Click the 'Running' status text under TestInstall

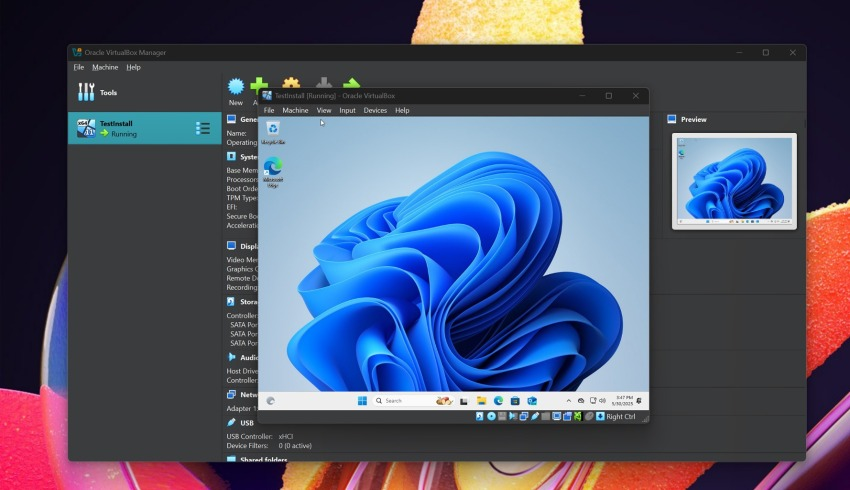[x=124, y=134]
